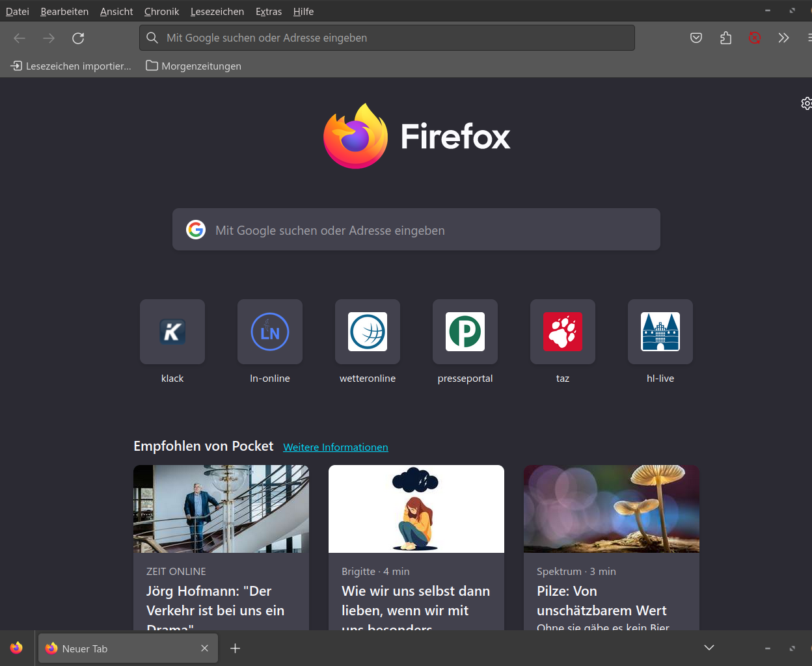
Task: Open the presseportal shortcut tile
Action: (x=465, y=332)
